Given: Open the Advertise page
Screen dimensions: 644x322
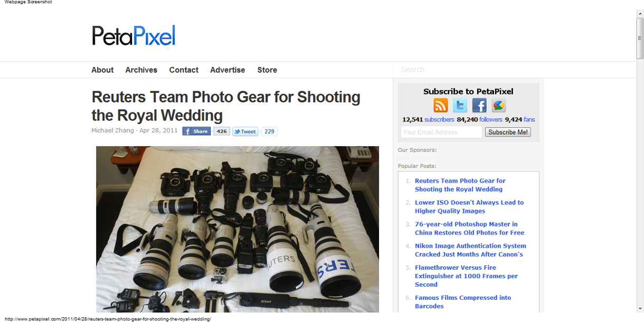Looking at the screenshot, I should (228, 70).
